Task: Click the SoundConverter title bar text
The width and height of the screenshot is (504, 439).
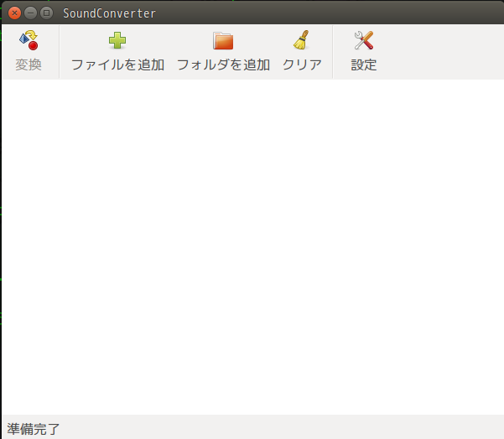Action: [x=109, y=13]
